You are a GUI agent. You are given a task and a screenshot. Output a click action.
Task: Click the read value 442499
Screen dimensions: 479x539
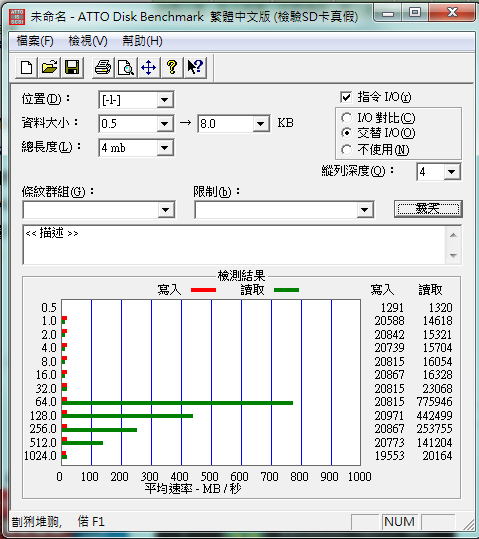coord(434,416)
